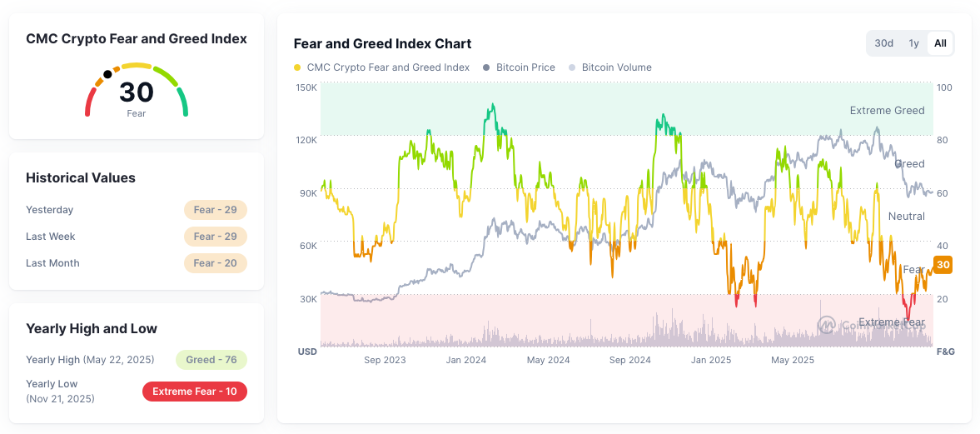Click the green segment of the gauge

pos(183,102)
